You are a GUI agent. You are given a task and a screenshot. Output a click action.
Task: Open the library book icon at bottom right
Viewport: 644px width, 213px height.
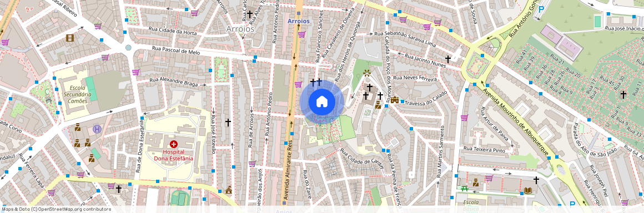(x=528, y=190)
